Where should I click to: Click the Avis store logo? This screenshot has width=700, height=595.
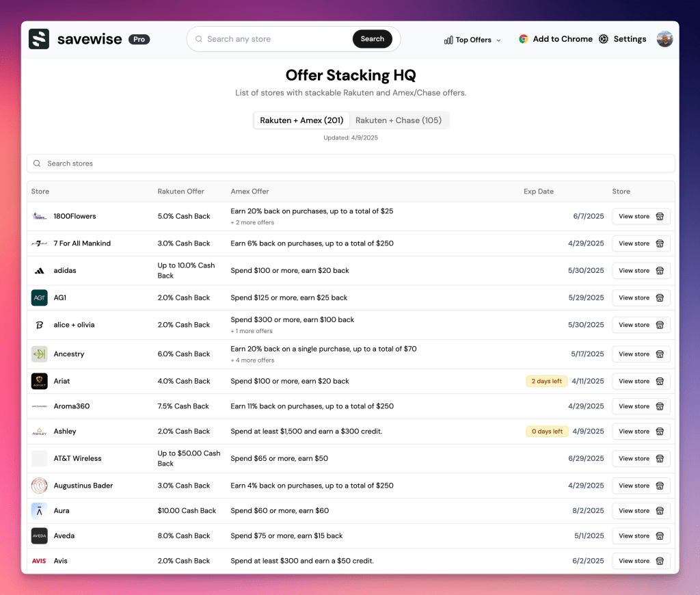click(x=39, y=561)
